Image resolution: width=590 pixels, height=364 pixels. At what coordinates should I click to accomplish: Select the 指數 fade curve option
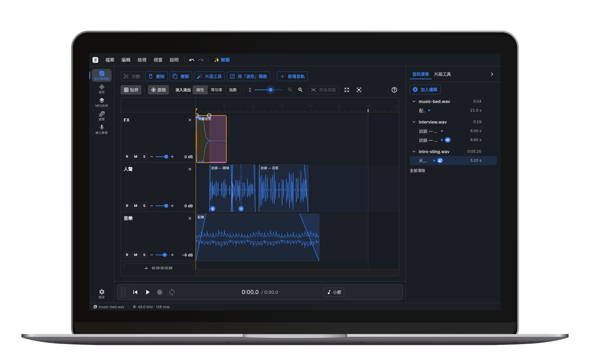233,90
